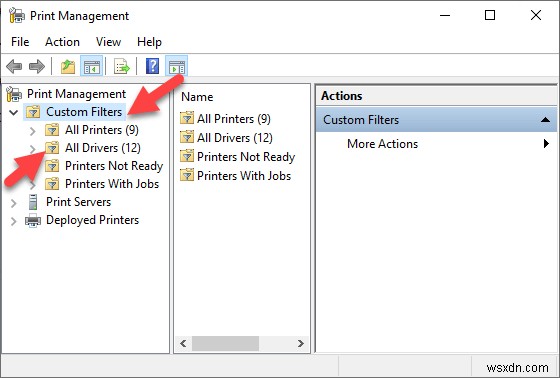Click the horizontal scrollbar right arrow
The height and width of the screenshot is (378, 560).
301,344
